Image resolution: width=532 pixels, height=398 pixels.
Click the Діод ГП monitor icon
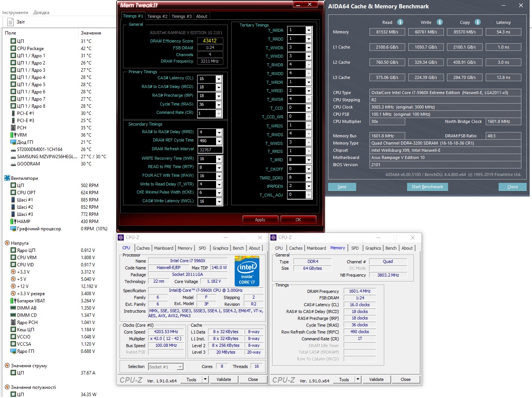point(13,142)
